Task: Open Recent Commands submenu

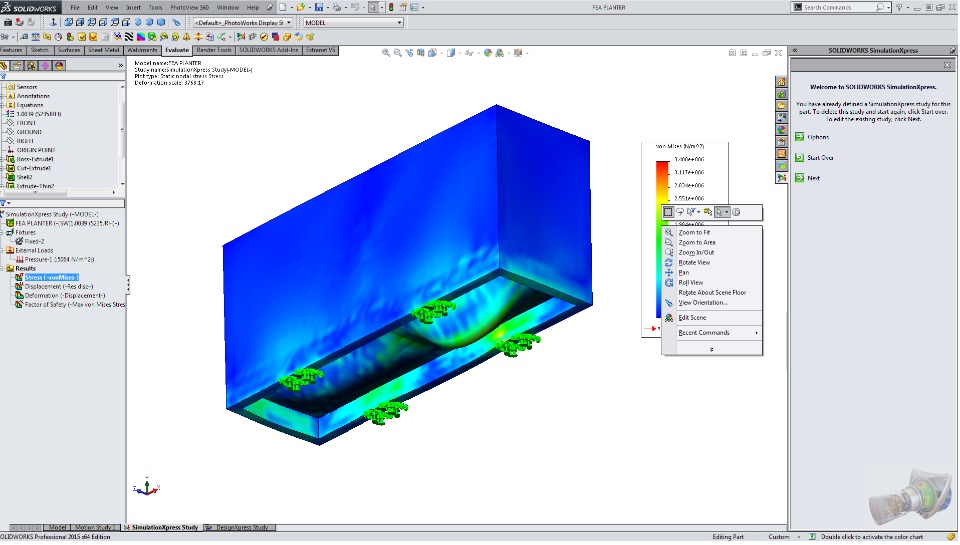Action: click(712, 333)
